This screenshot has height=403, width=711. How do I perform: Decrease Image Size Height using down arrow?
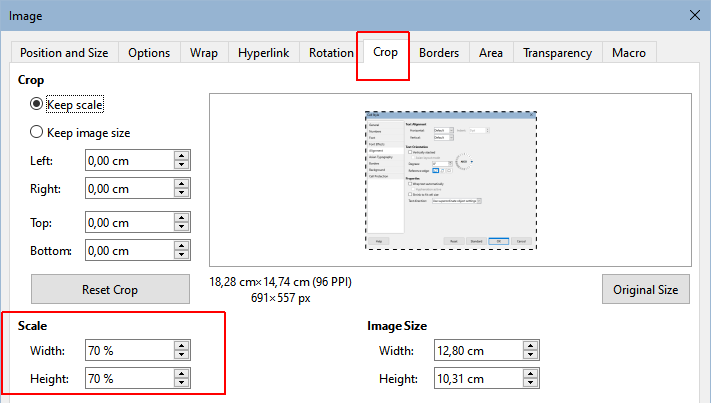[529, 384]
